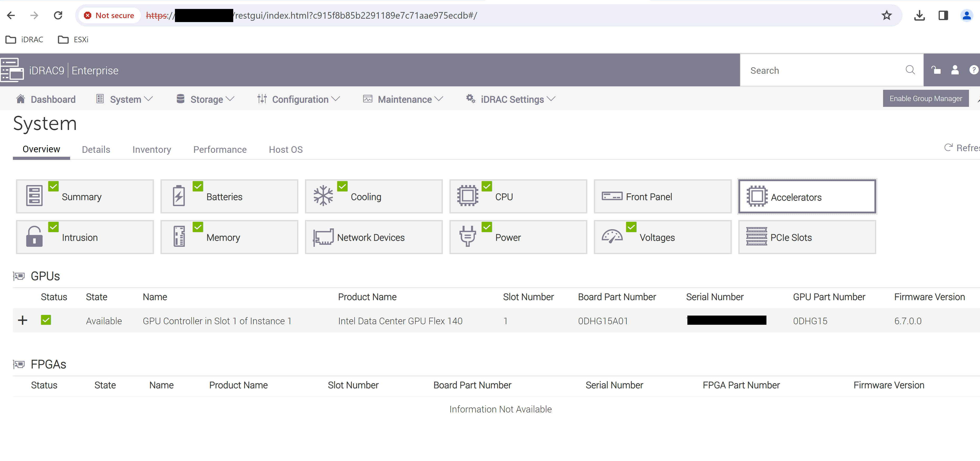Click the Cooling snowflake icon
This screenshot has width=980, height=461.
(323, 196)
